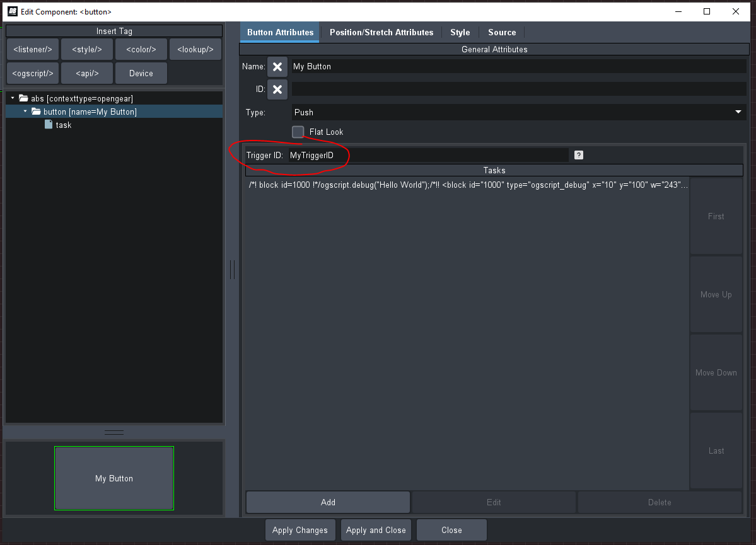Open Trigger ID help via the ? icon

click(x=578, y=154)
